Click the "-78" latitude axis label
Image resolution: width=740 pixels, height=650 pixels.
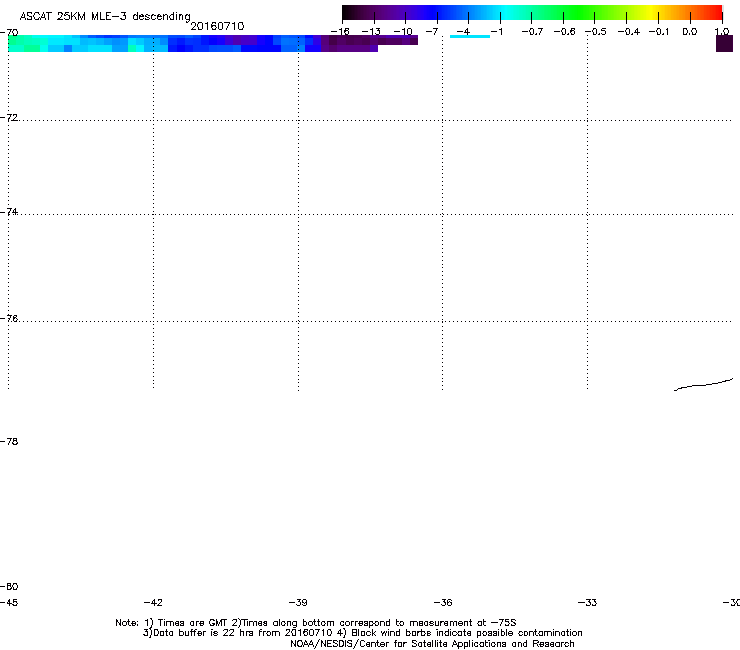[9, 441]
